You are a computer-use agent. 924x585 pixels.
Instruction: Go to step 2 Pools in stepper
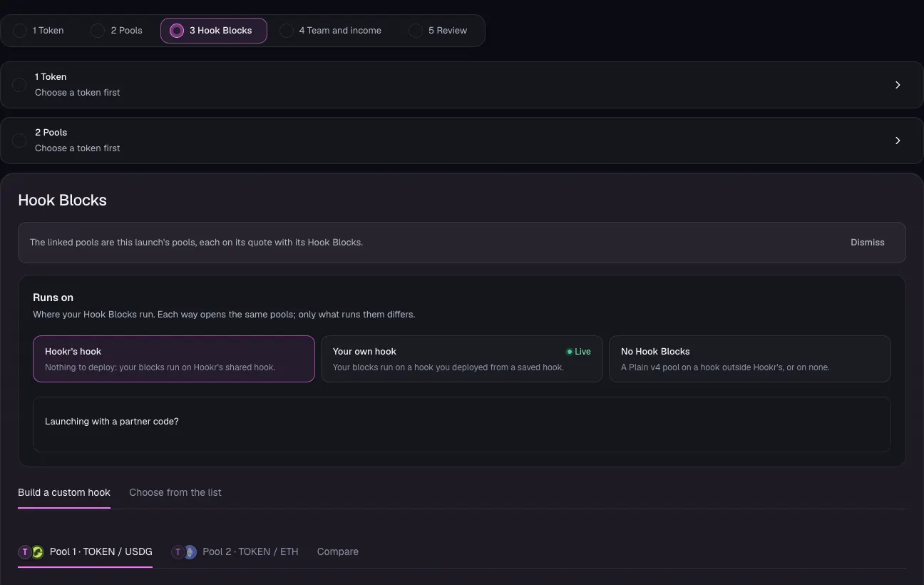116,31
